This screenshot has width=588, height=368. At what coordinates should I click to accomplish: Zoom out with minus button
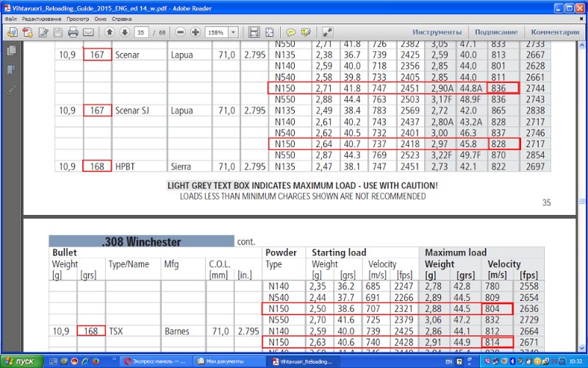coord(181,32)
